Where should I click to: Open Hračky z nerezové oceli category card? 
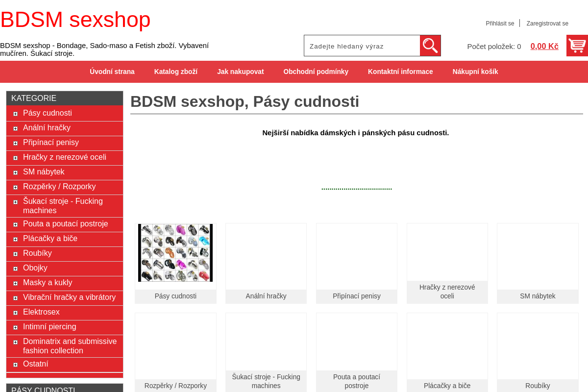click(x=447, y=263)
